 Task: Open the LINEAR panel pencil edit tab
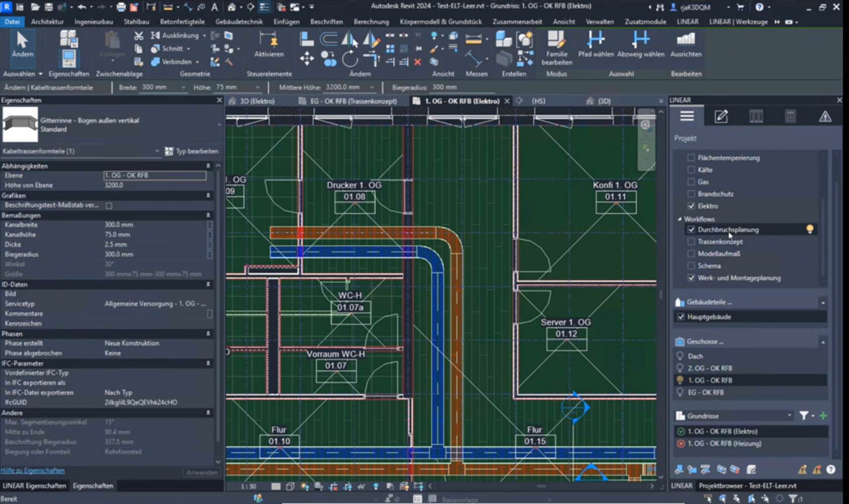coord(721,117)
